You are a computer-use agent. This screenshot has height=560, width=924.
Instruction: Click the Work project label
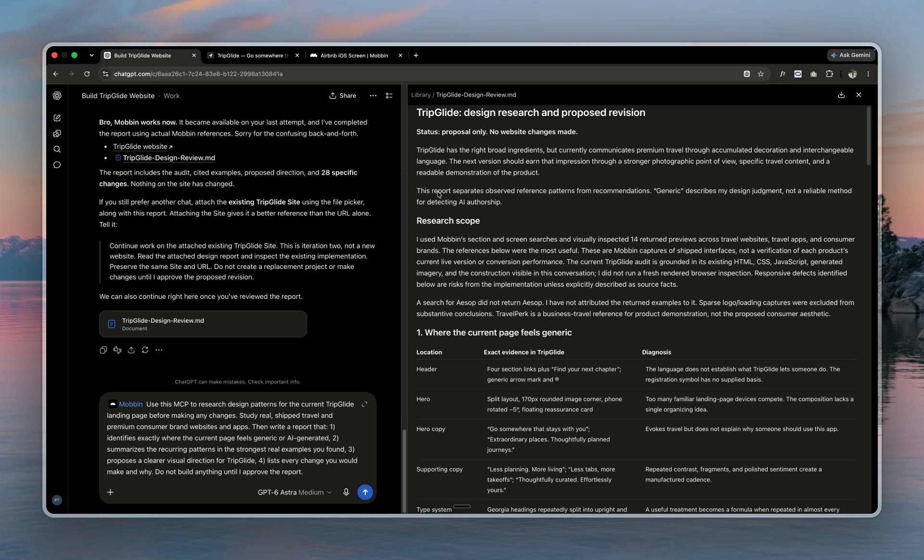pos(171,96)
